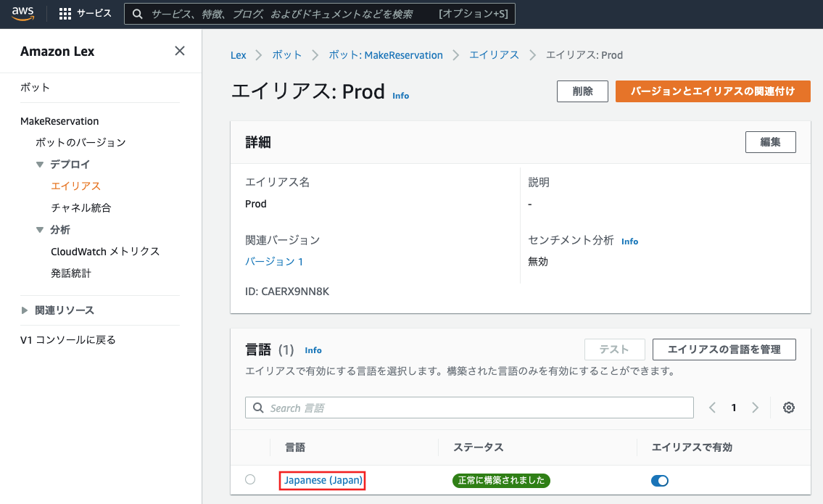Focus the AWS top search box

(x=320, y=14)
